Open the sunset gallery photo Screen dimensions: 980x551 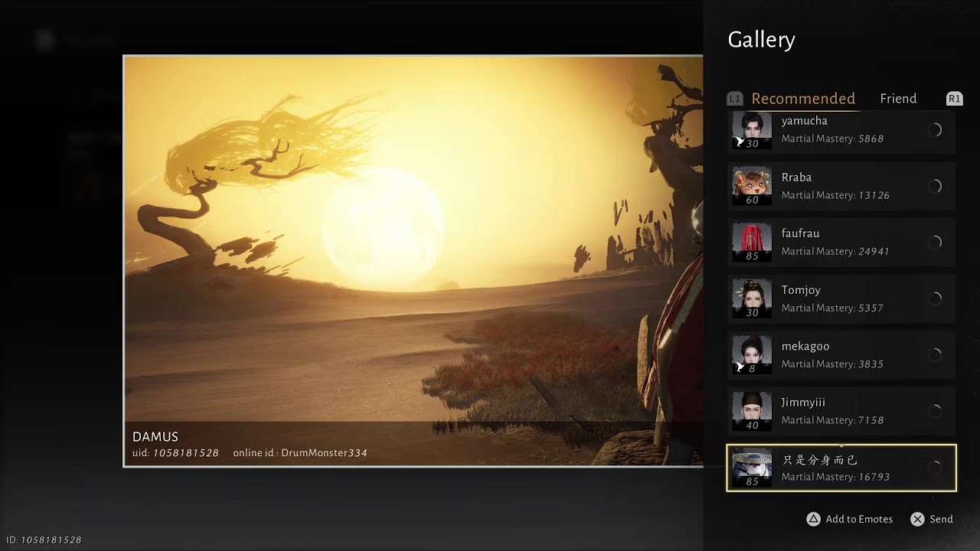[413, 261]
